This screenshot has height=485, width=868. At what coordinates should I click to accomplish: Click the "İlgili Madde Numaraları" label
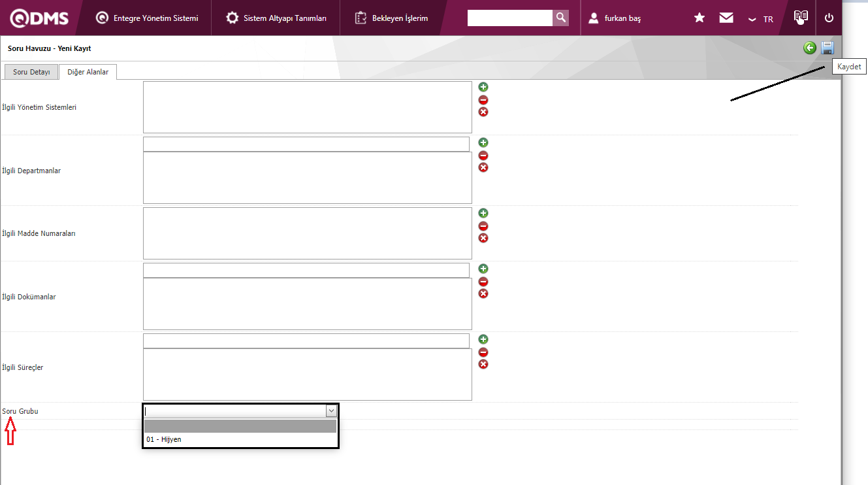click(39, 233)
